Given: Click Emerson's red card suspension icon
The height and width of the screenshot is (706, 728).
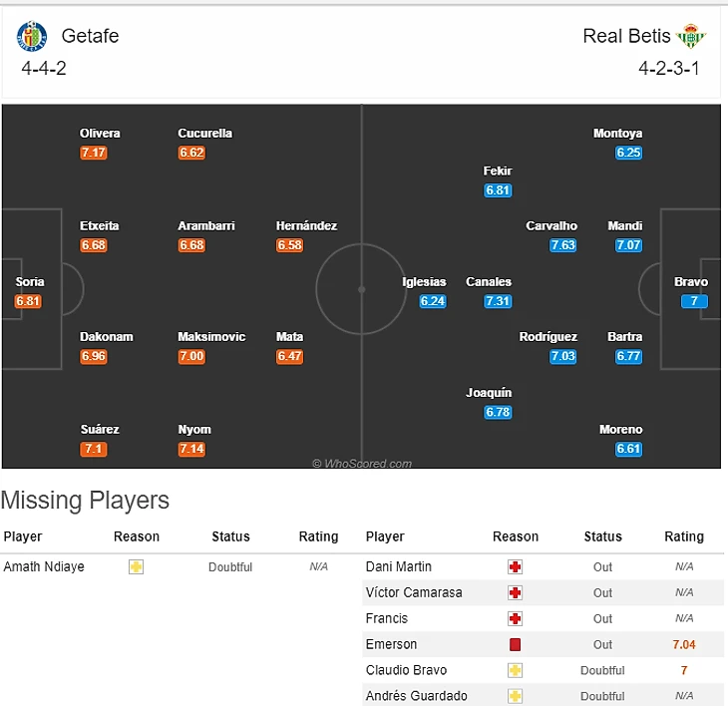Looking at the screenshot, I should coord(515,644).
